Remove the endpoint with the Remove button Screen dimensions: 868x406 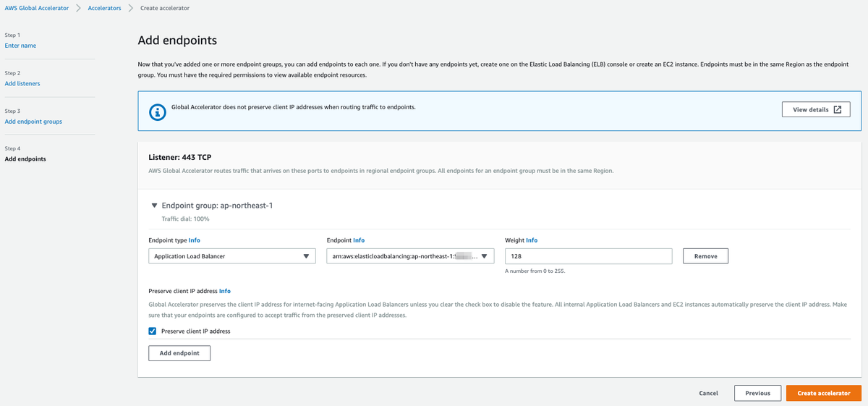coord(705,256)
